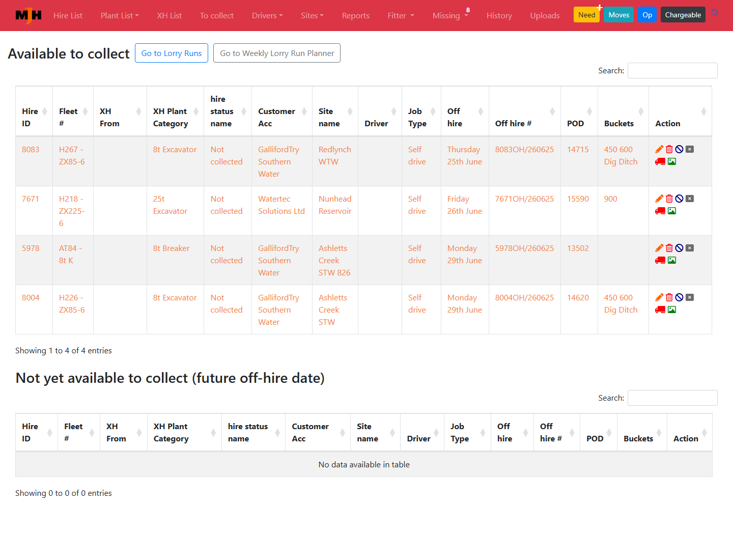The image size is (733, 560).
Task: Open the history clock icon in navbar
Action: pyautogui.click(x=715, y=13)
